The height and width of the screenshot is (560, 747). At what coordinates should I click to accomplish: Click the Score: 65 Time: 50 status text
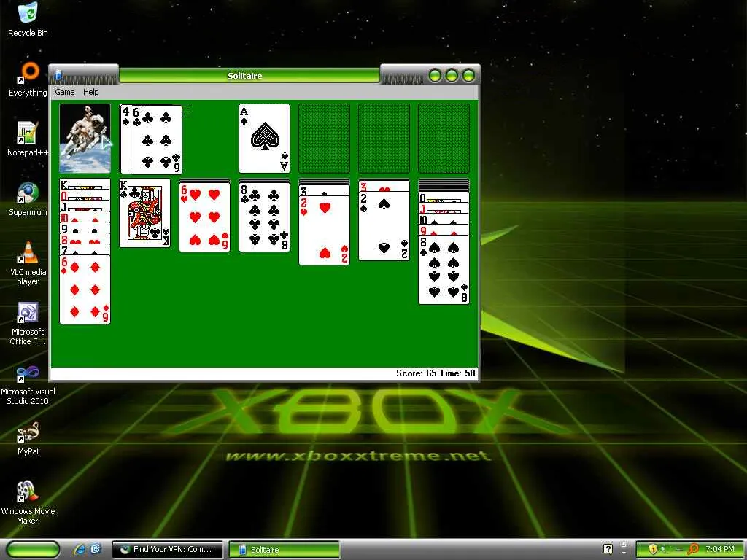436,373
